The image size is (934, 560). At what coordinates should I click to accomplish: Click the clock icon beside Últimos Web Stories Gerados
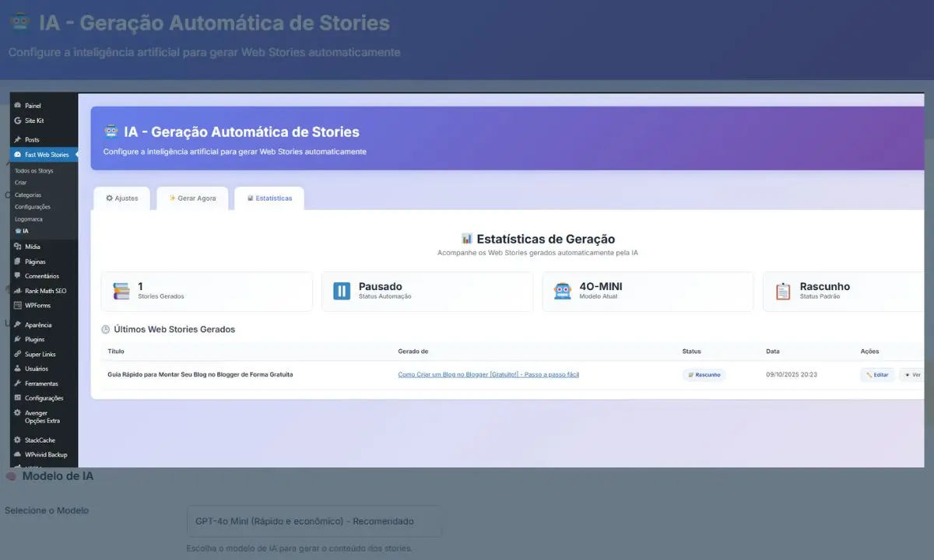click(106, 330)
